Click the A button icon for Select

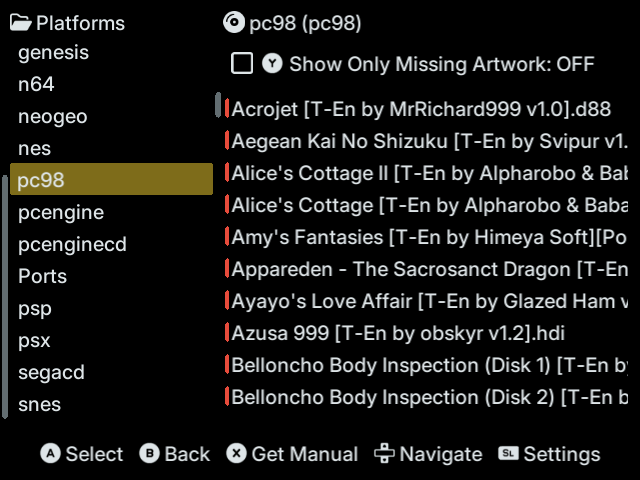coord(50,453)
